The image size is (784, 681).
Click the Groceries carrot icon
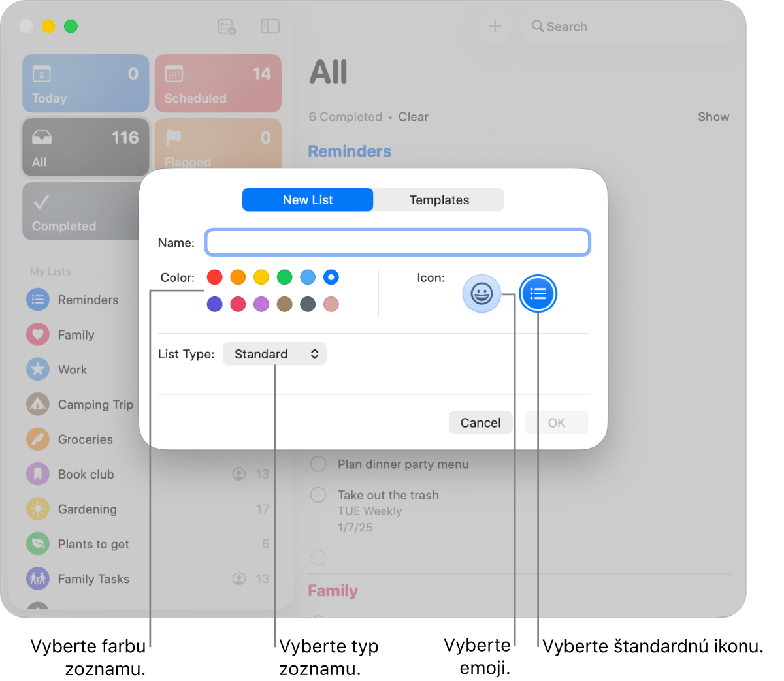[x=38, y=439]
